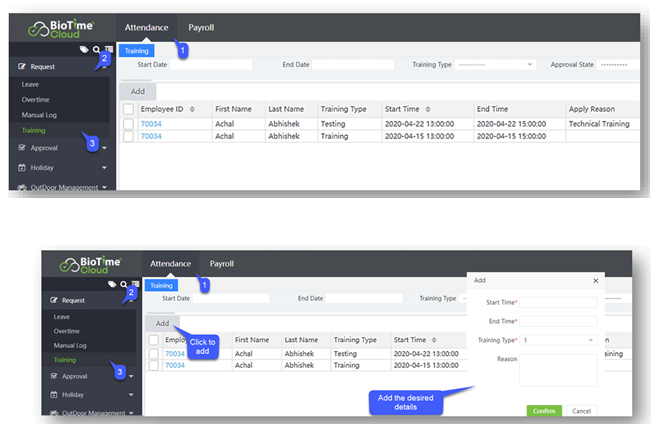Click the Approval checkmark icon in upper sidebar
This screenshot has height=443, width=651.
tap(22, 147)
